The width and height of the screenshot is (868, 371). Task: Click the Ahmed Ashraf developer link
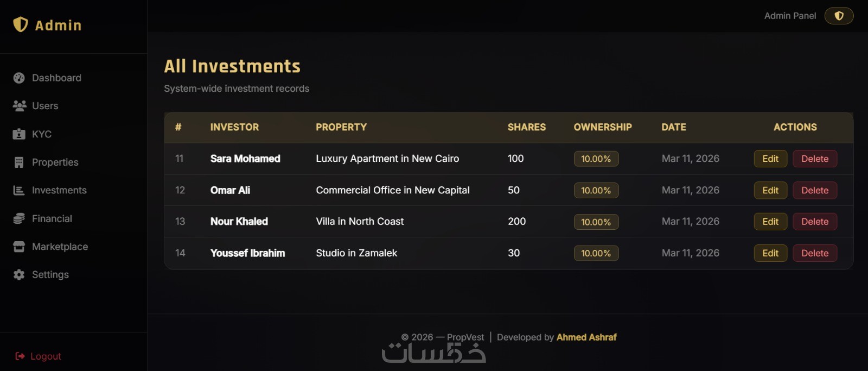coord(586,337)
